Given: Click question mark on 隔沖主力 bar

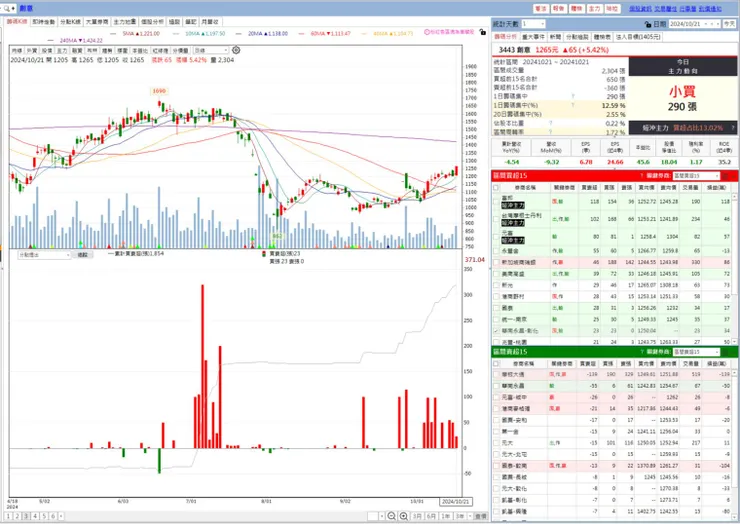Looking at the screenshot, I should click(x=732, y=127).
